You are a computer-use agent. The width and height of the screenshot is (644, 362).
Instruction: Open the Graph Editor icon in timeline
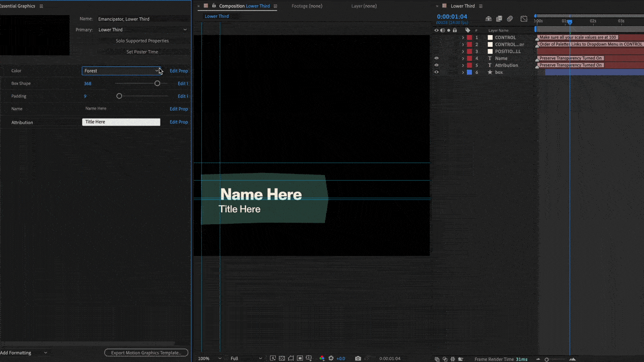(524, 19)
